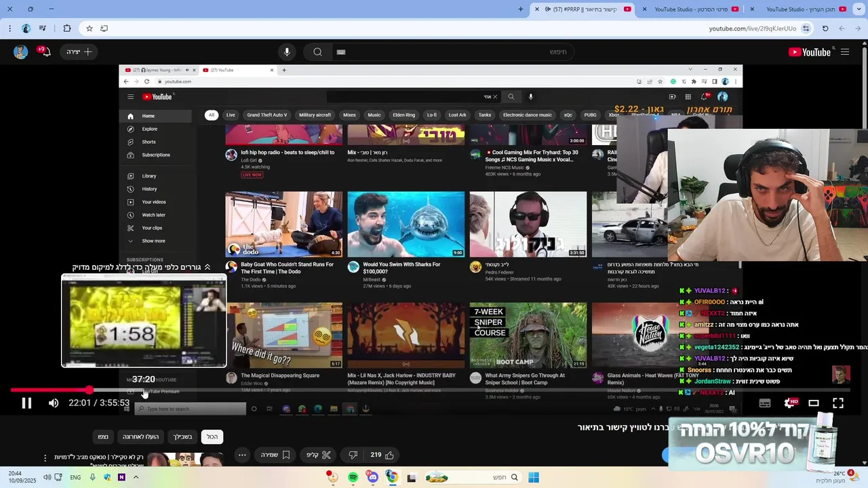868x488 pixels.
Task: Change input language from ENG
Action: point(75,477)
